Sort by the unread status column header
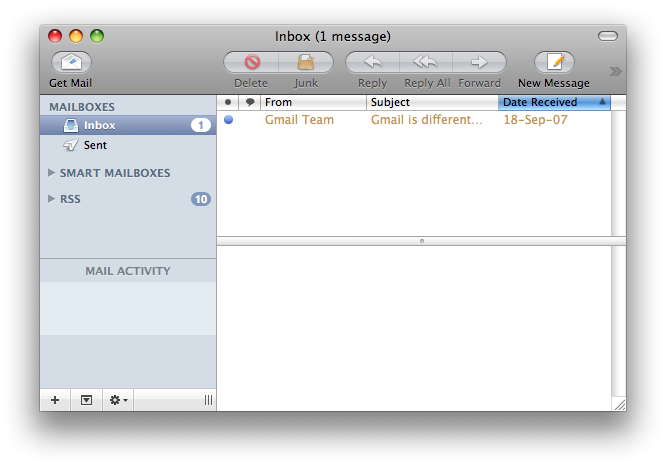The width and height of the screenshot is (666, 466). coord(228,102)
